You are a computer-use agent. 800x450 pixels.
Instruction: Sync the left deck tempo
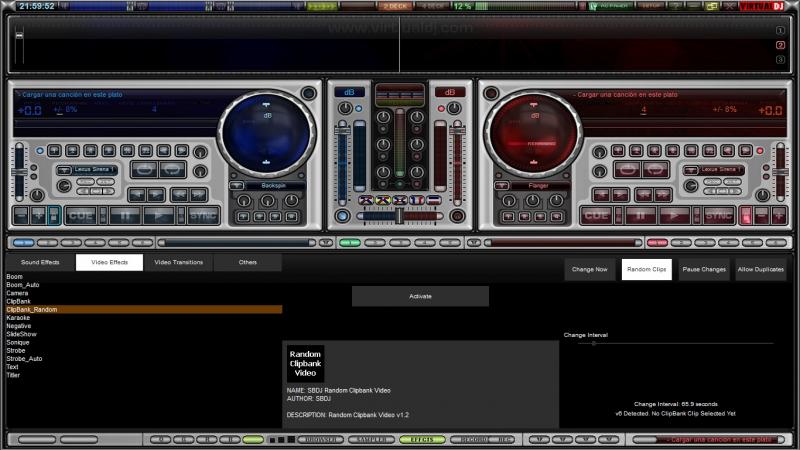(x=203, y=215)
